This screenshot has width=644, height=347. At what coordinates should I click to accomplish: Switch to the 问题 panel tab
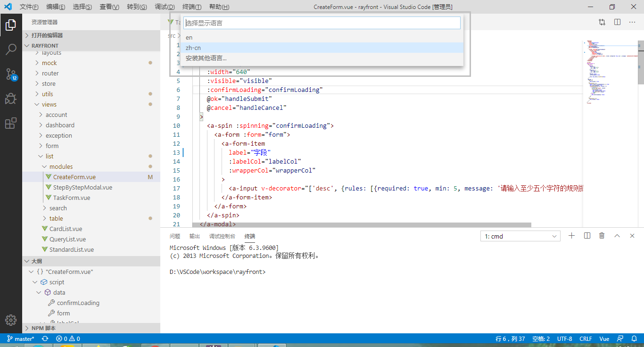[x=175, y=236]
